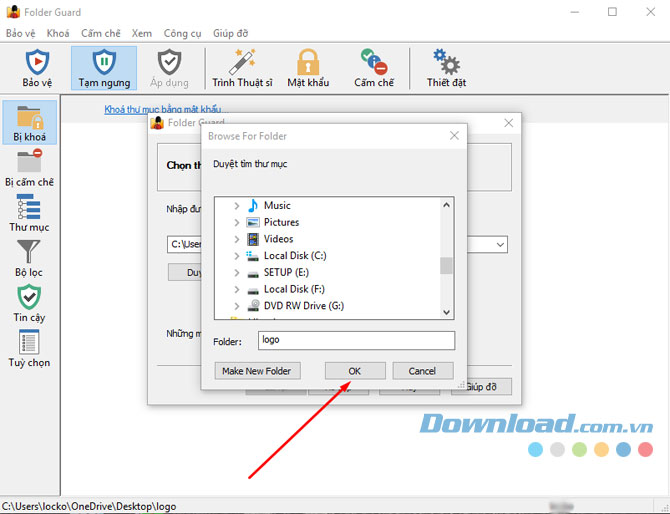Image resolution: width=670 pixels, height=514 pixels.
Task: Expand the Videos tree node
Action: click(x=236, y=239)
